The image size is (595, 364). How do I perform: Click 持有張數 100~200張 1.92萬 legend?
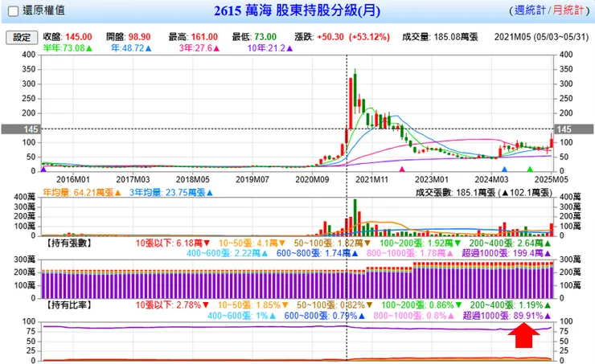click(420, 243)
